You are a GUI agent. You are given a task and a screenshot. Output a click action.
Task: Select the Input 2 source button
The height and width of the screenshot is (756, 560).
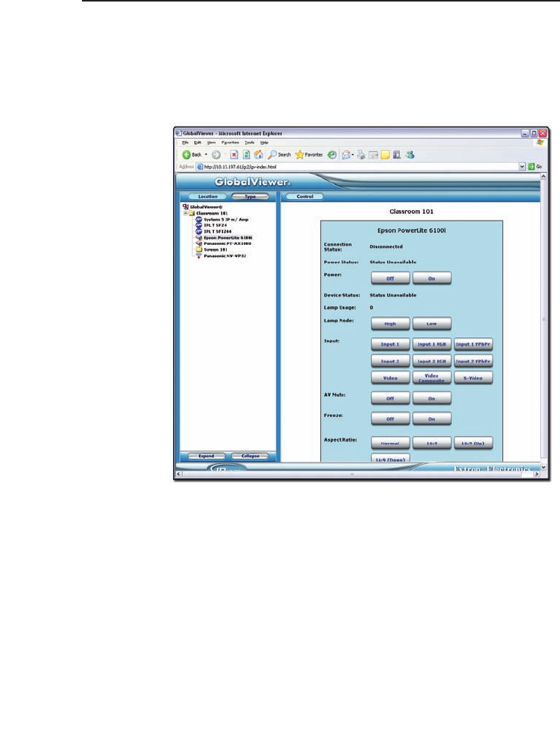[390, 361]
